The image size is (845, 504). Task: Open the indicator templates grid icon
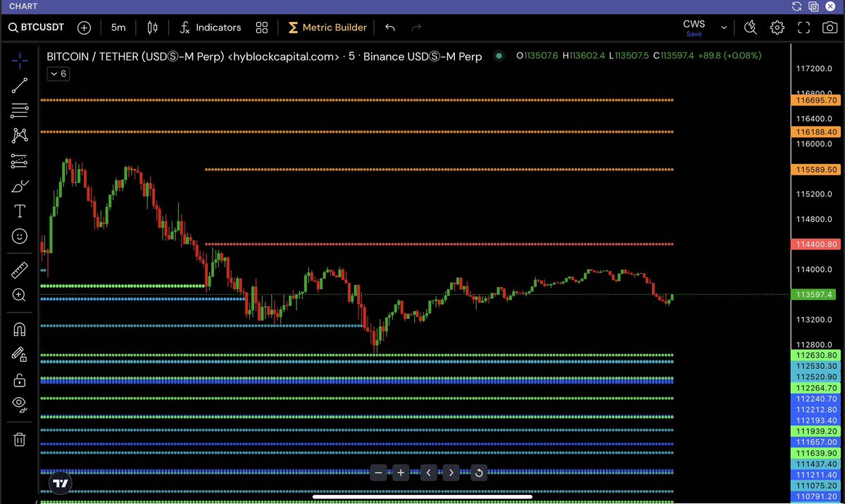pyautogui.click(x=262, y=27)
